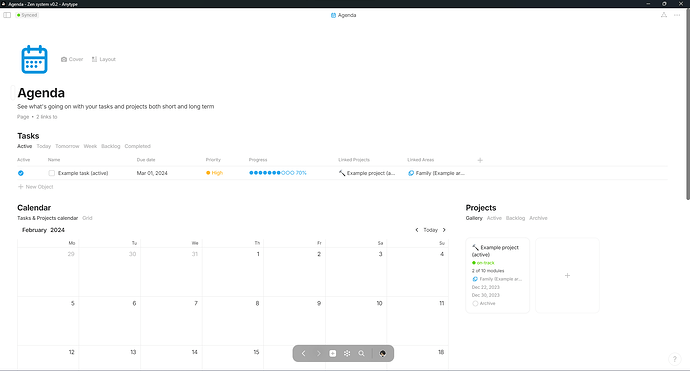This screenshot has height=371, width=690.
Task: Open the graph view from bottom bar
Action: click(x=347, y=353)
